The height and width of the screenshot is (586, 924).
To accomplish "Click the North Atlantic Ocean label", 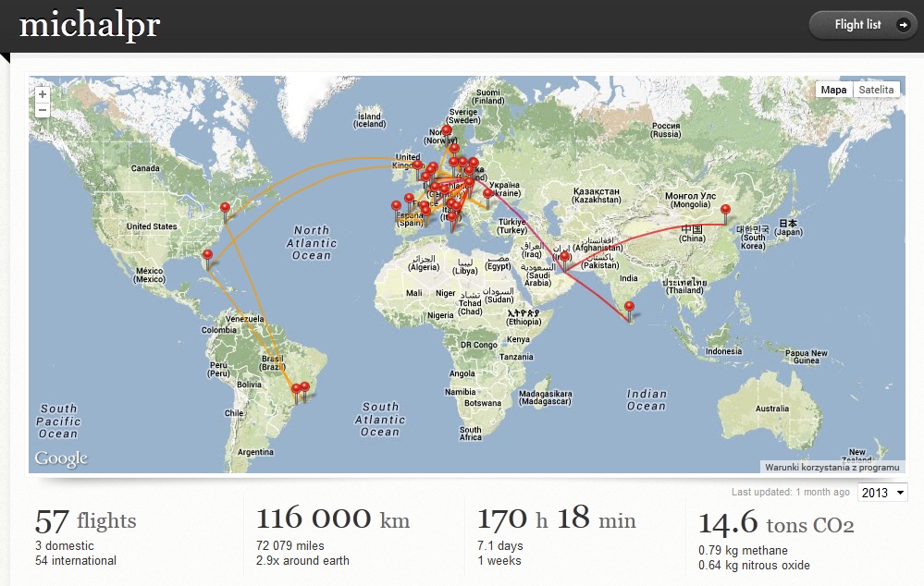I will (x=312, y=243).
